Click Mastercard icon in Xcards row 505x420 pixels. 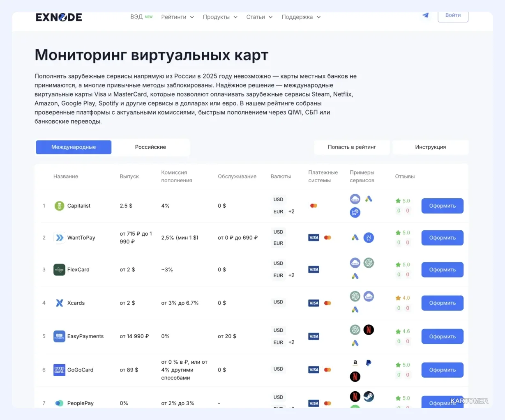327,303
